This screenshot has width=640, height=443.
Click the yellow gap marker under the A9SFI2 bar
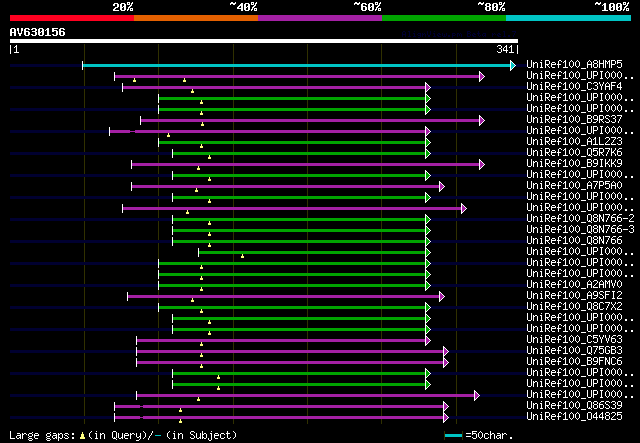[x=193, y=300]
